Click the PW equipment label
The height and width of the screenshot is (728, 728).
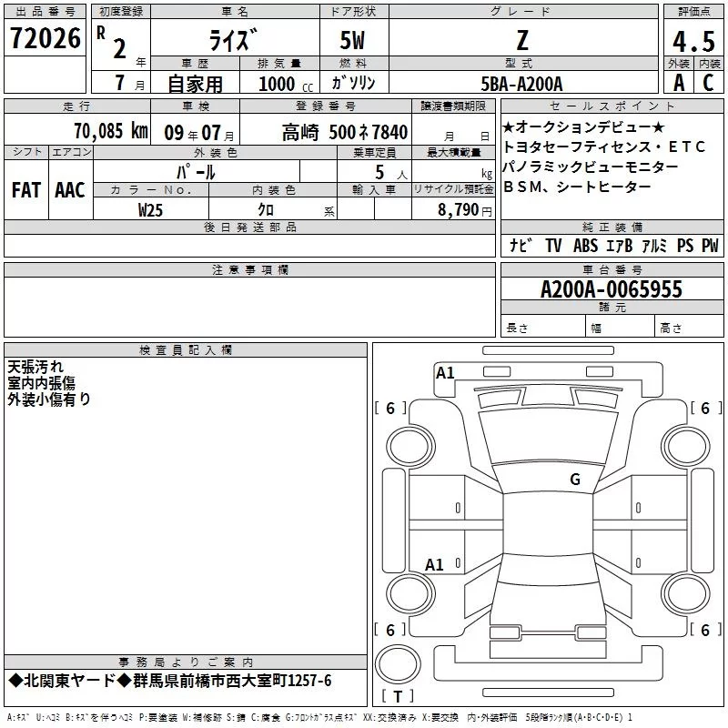(x=710, y=245)
